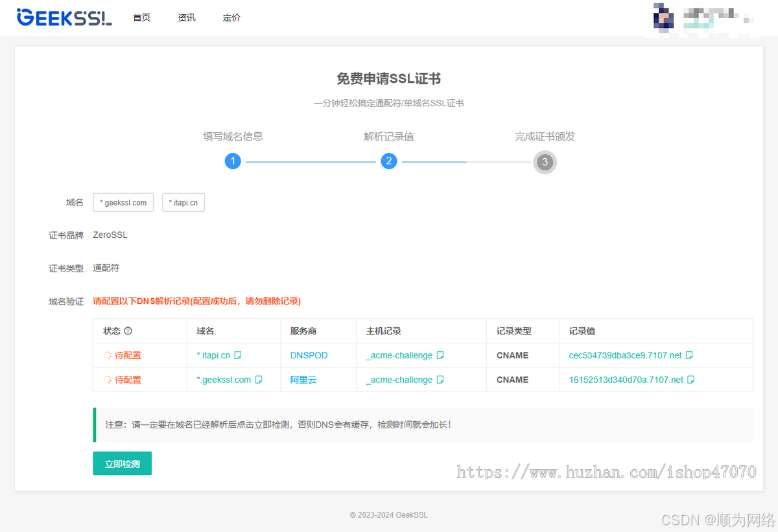Viewport: 778px width, 532px height.
Task: Click the *.geekssl.com domain tag
Action: tap(124, 203)
